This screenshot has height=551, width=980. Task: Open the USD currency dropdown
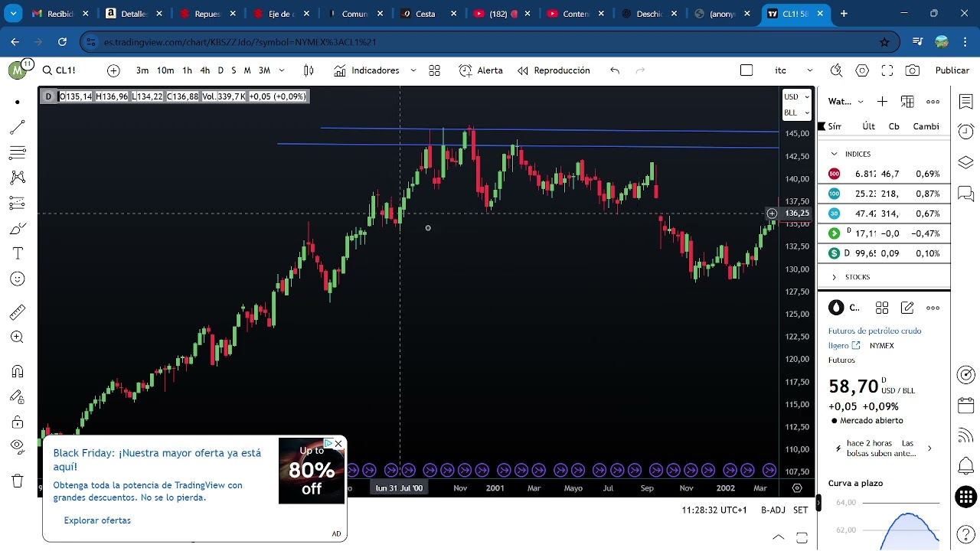click(x=796, y=96)
